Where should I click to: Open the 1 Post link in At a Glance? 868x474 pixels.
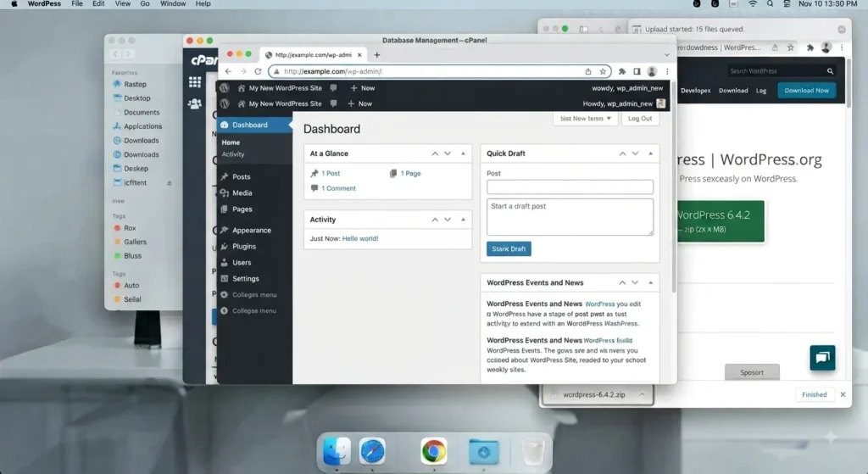(331, 173)
